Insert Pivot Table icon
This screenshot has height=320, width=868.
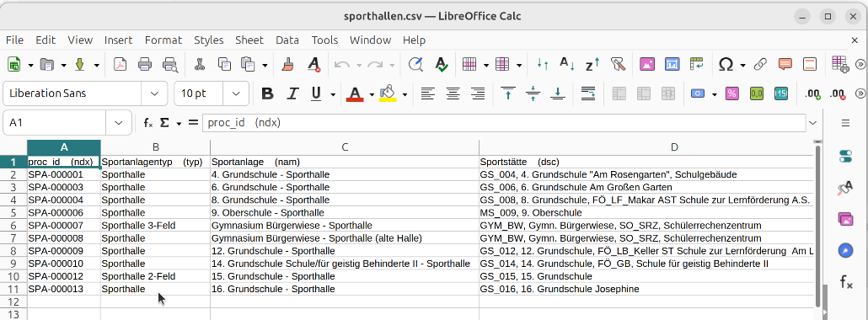tap(696, 65)
